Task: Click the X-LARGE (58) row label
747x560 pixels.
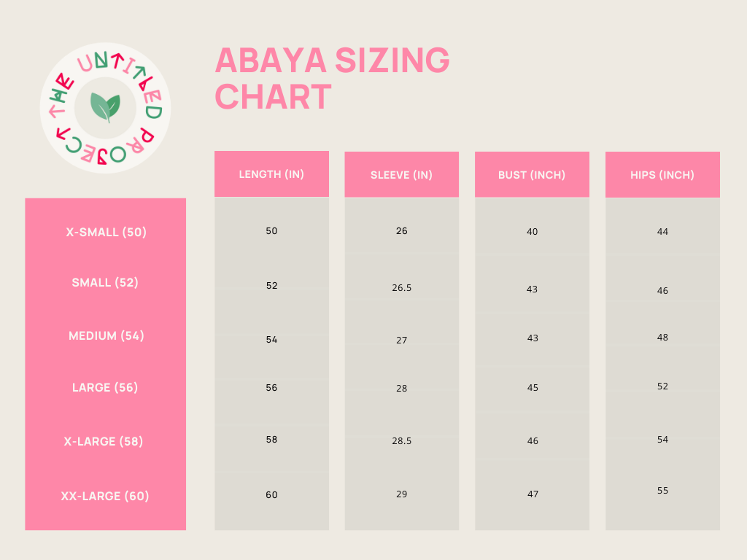Action: click(x=104, y=441)
